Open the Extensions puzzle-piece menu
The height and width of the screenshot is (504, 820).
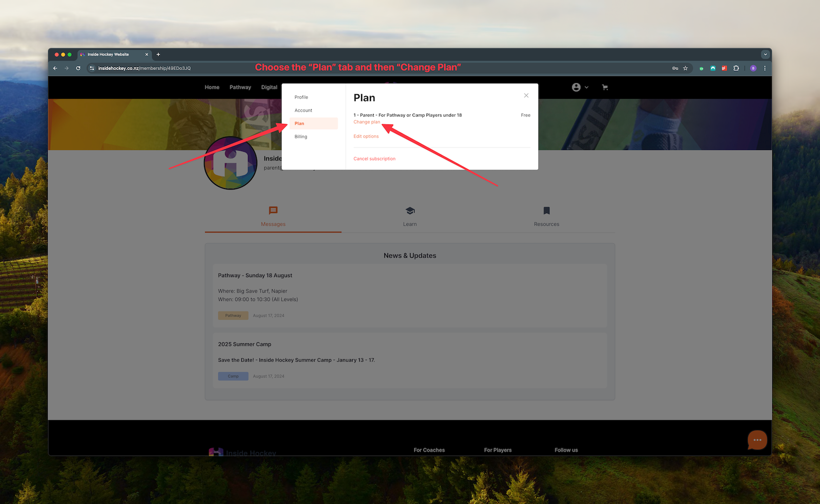click(x=736, y=68)
